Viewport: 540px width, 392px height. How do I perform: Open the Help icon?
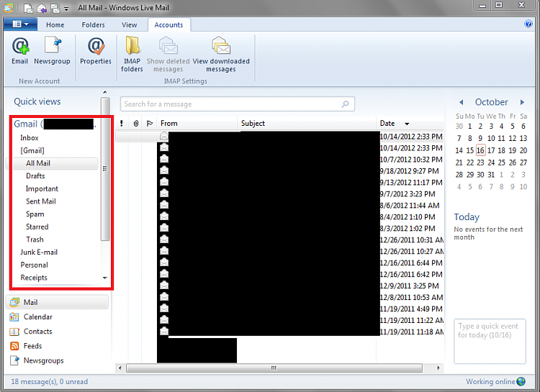pos(528,24)
